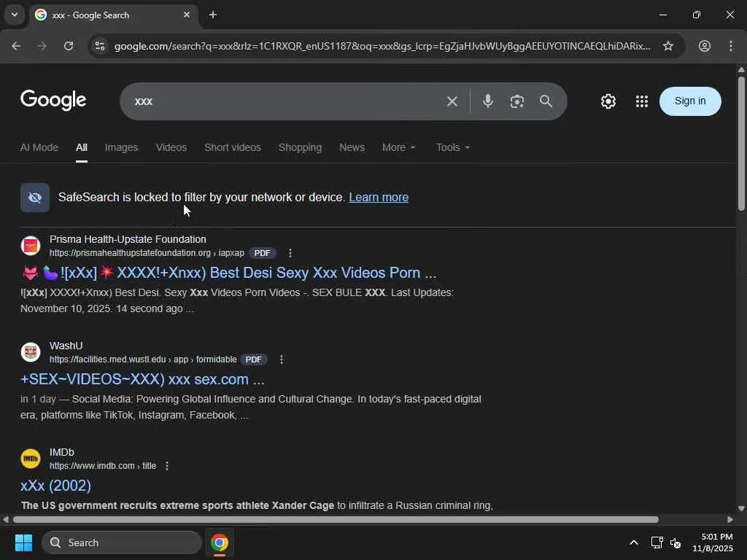Bookmark this page with the star
Image resolution: width=747 pixels, height=560 pixels.
point(668,46)
